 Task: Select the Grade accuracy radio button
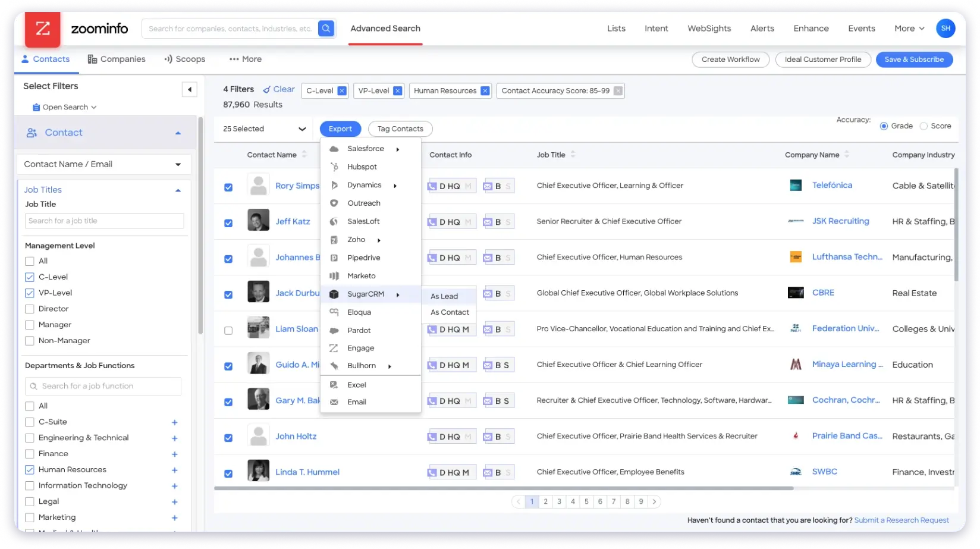pos(884,126)
